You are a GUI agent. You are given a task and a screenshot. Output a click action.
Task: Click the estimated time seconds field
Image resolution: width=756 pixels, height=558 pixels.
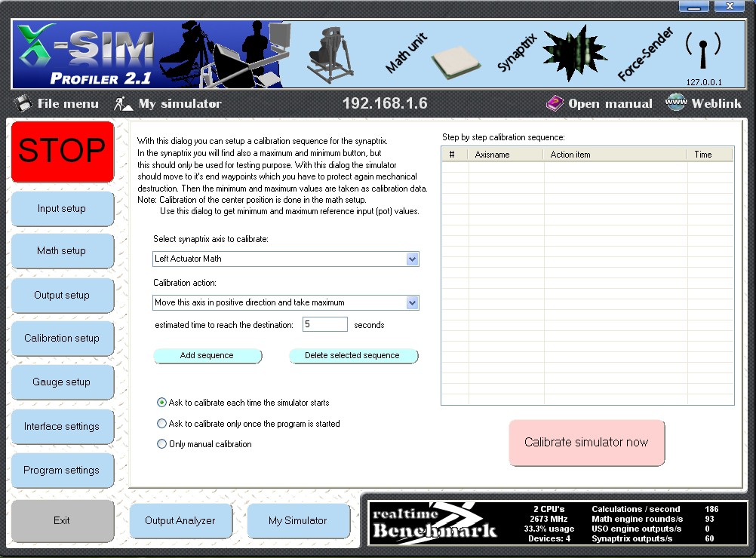325,324
